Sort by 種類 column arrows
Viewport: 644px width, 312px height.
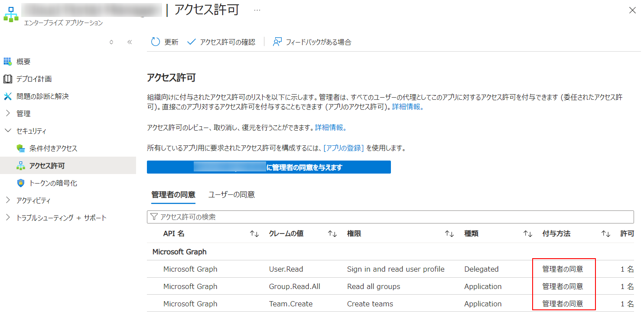(x=527, y=234)
